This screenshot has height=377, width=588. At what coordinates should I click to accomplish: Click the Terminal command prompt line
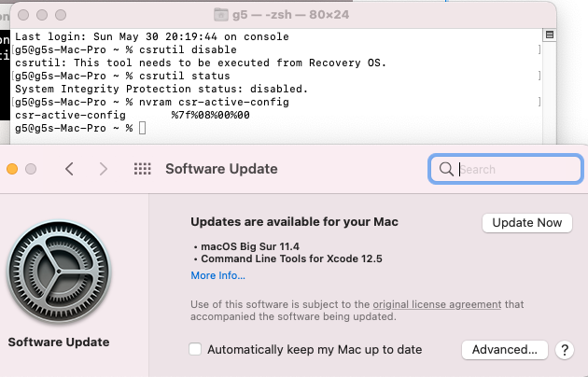point(80,128)
